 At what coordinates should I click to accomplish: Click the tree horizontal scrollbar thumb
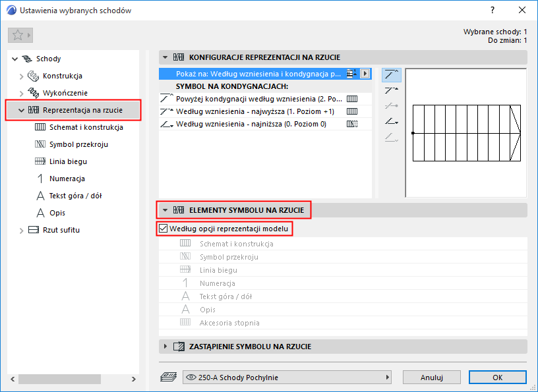(60, 379)
